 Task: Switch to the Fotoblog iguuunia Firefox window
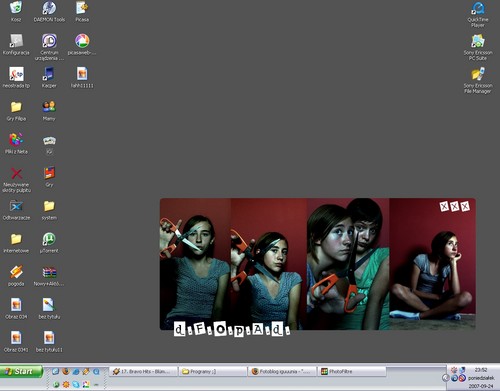pos(282,371)
